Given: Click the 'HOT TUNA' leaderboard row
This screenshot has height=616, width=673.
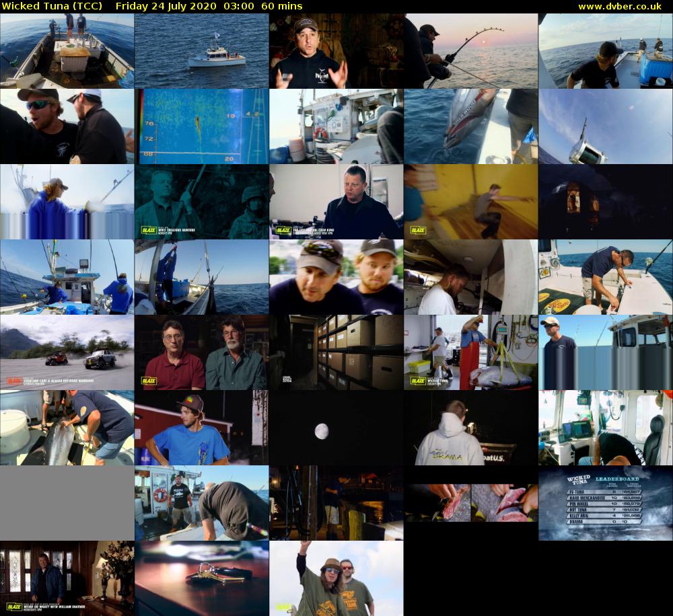Looking at the screenshot, I should 605,510.
